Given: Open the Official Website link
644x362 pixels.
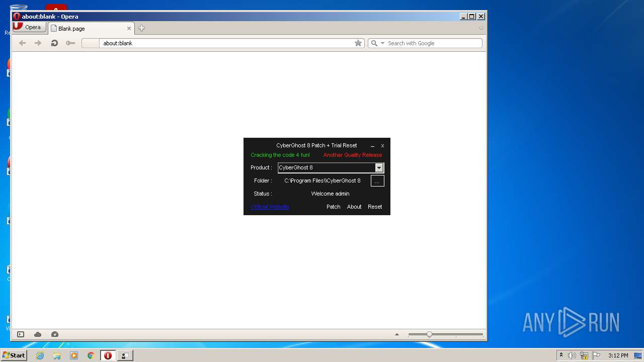Looking at the screenshot, I should 270,207.
